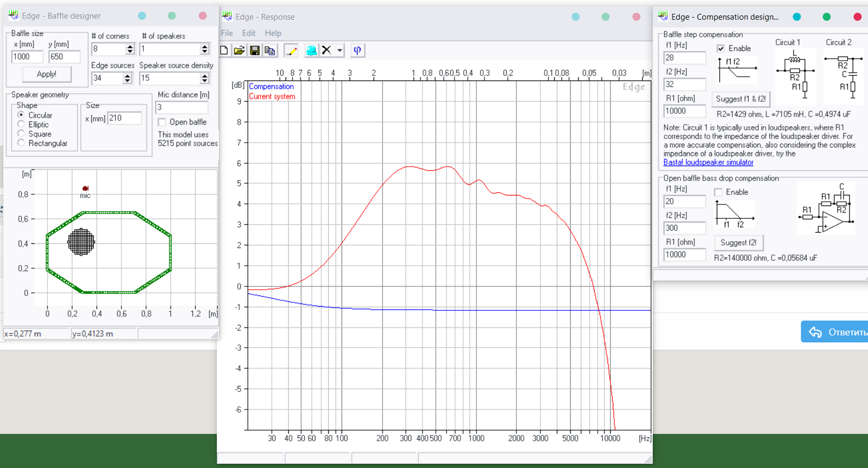Click the Copy documents icon in Response toolbar
The height and width of the screenshot is (468, 868).
tap(270, 50)
